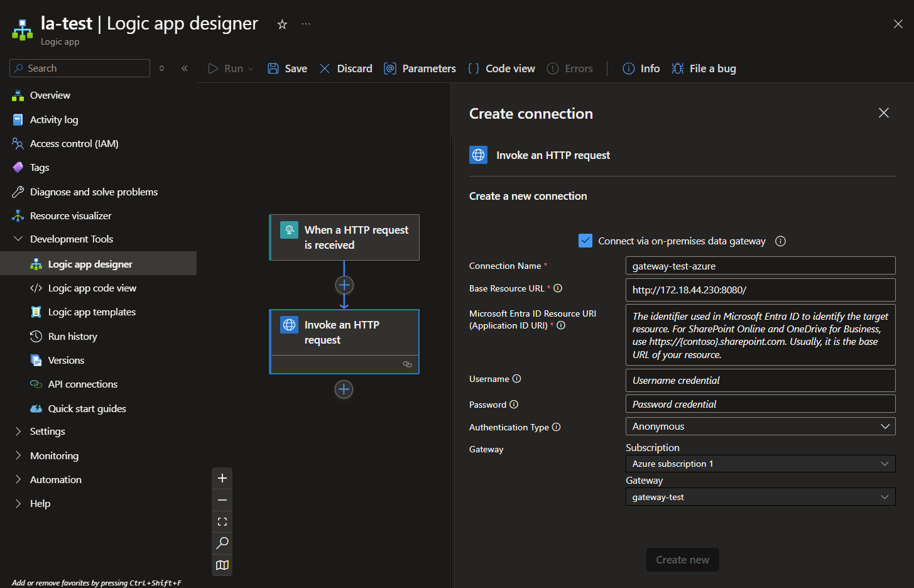The width and height of the screenshot is (914, 588).
Task: Switch to Code view from toolbar
Action: pyautogui.click(x=502, y=68)
